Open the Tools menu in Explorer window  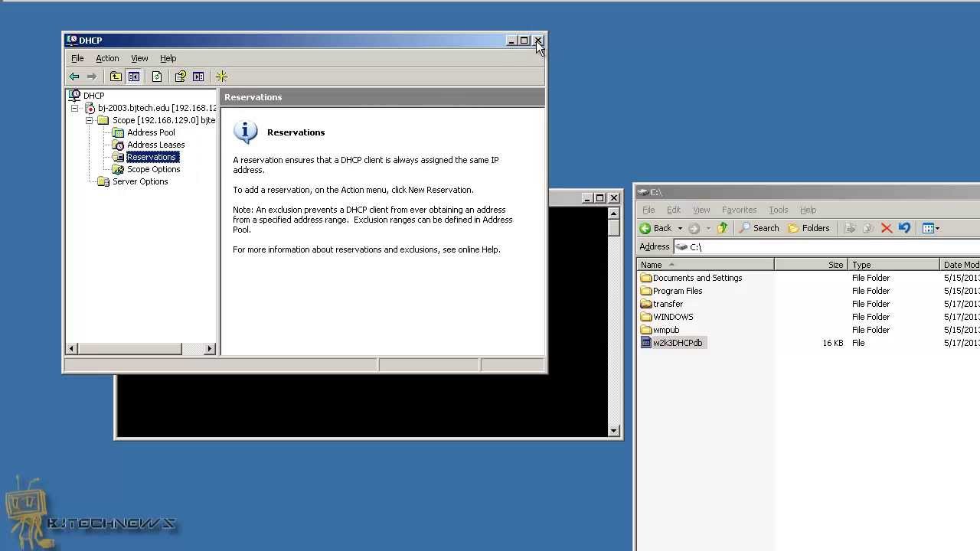[778, 210]
